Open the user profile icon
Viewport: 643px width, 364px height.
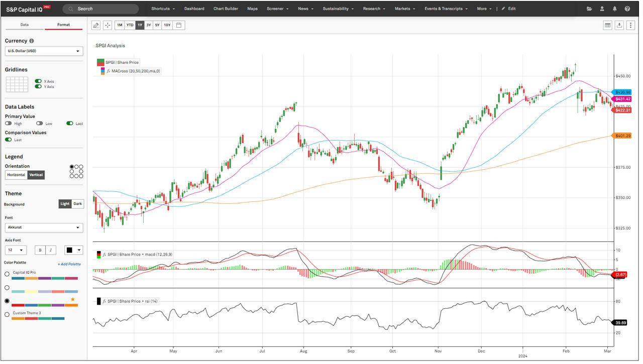602,9
